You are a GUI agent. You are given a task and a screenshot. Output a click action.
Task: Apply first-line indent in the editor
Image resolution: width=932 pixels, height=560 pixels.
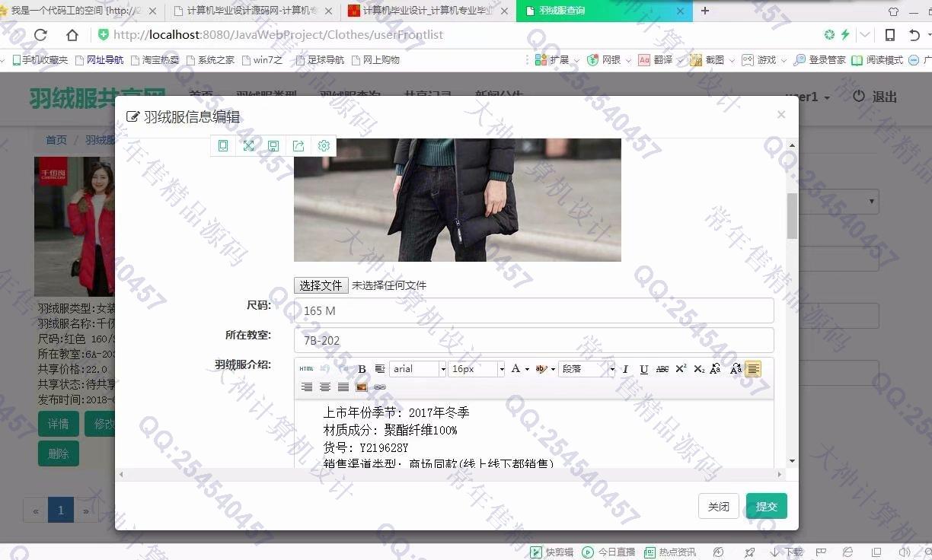380,369
